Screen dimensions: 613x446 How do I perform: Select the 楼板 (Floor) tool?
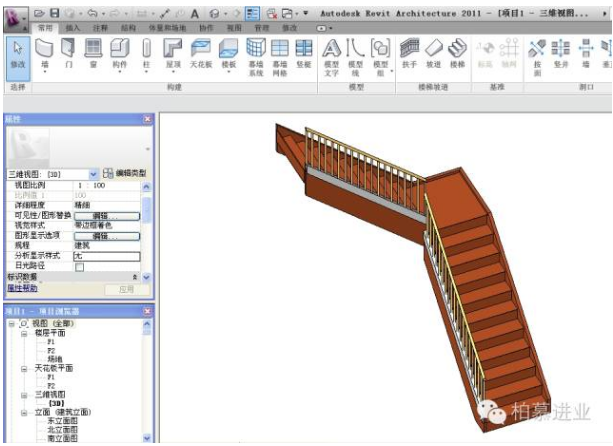pos(229,54)
